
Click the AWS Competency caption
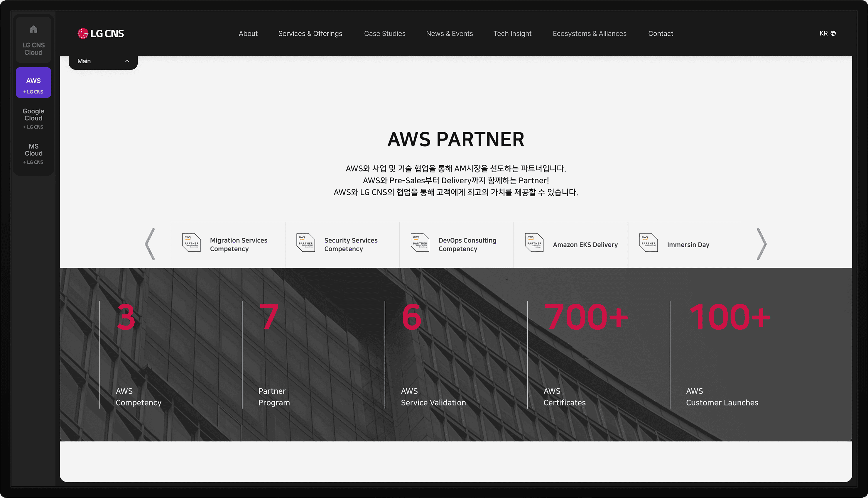(x=139, y=397)
